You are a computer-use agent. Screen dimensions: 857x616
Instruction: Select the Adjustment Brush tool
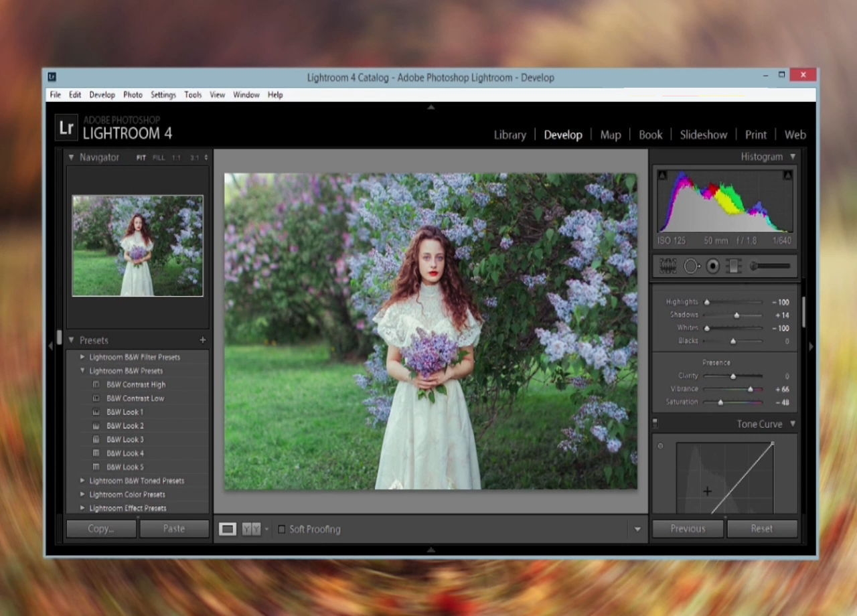(x=769, y=266)
